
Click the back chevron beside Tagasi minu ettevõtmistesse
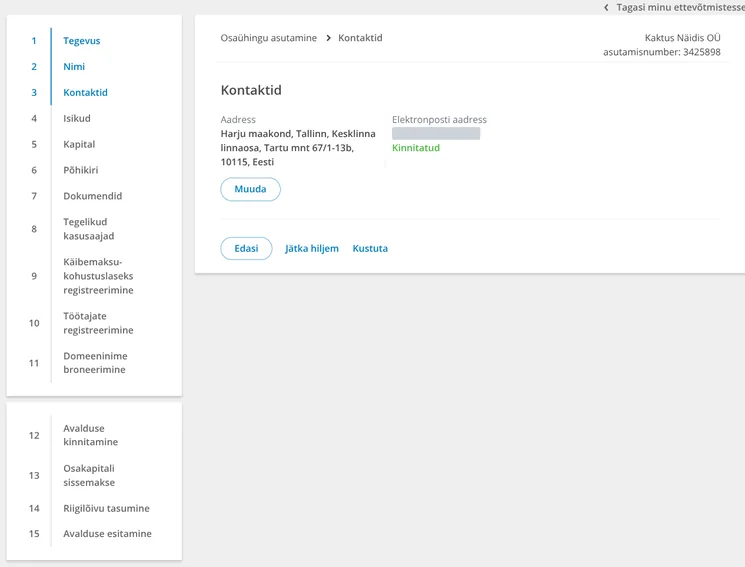click(606, 8)
